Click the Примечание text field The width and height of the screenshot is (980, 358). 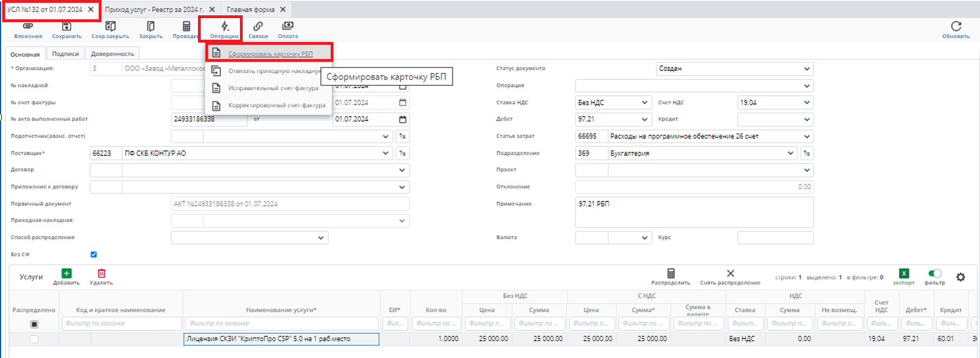[694, 212]
